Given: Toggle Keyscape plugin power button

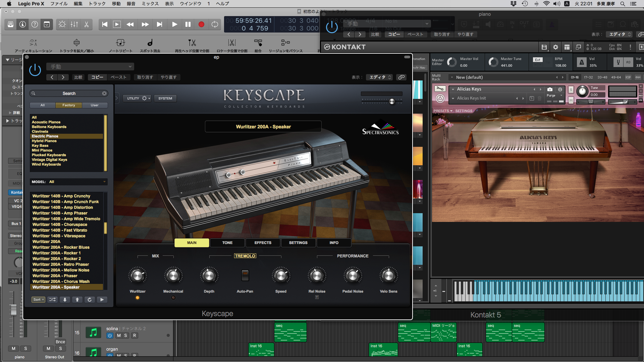Looking at the screenshot, I should [35, 70].
